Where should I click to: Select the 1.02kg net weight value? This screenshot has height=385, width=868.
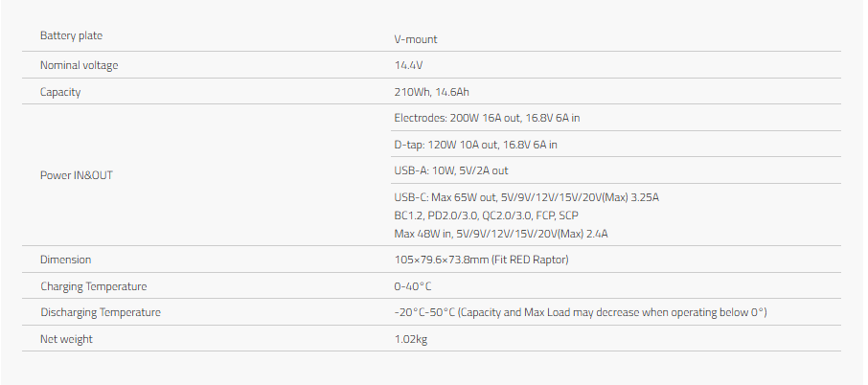pyautogui.click(x=411, y=339)
